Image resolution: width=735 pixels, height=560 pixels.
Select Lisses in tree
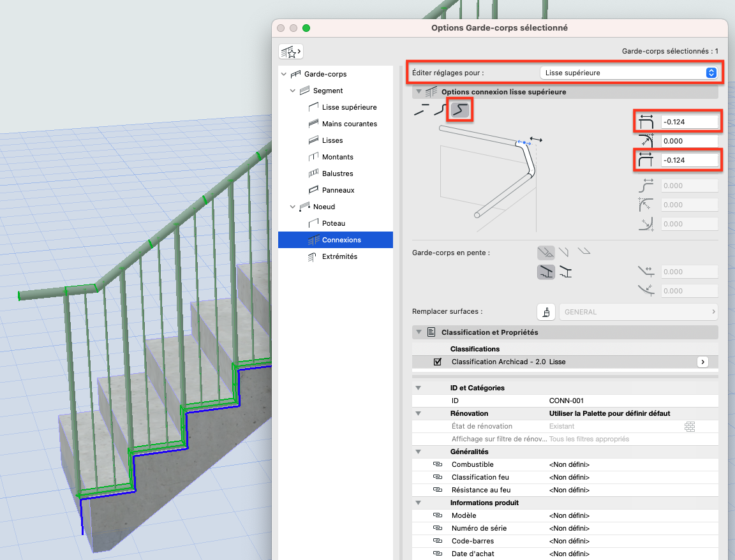pos(332,140)
